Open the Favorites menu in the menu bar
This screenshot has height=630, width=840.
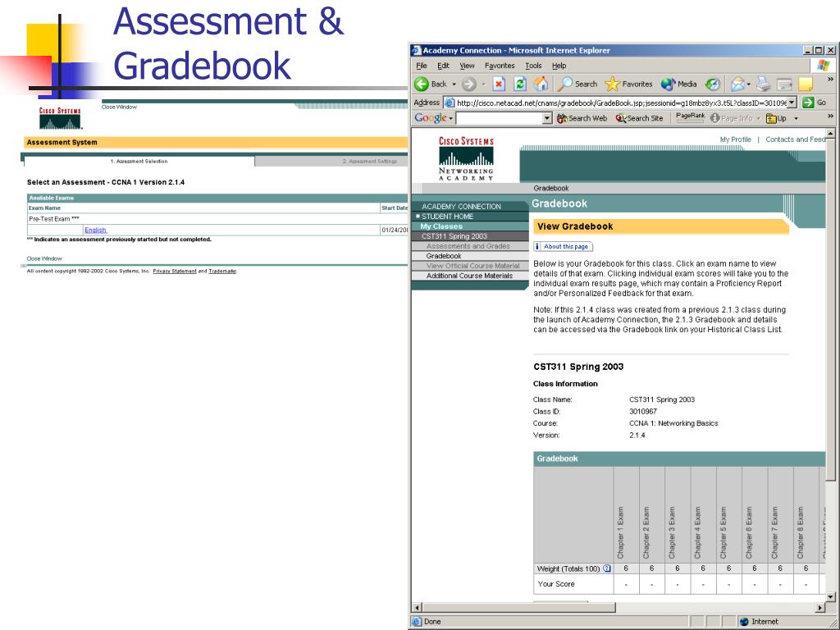pos(500,66)
